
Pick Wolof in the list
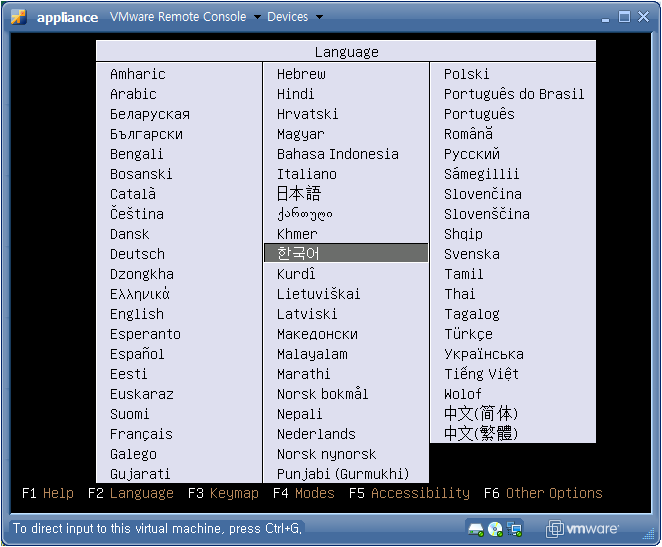click(x=462, y=394)
